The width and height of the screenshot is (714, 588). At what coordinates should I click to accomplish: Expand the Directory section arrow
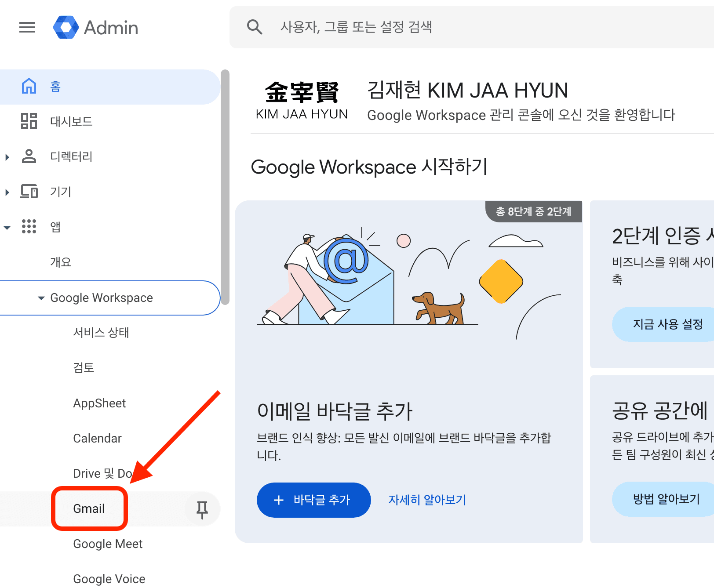pos(7,157)
